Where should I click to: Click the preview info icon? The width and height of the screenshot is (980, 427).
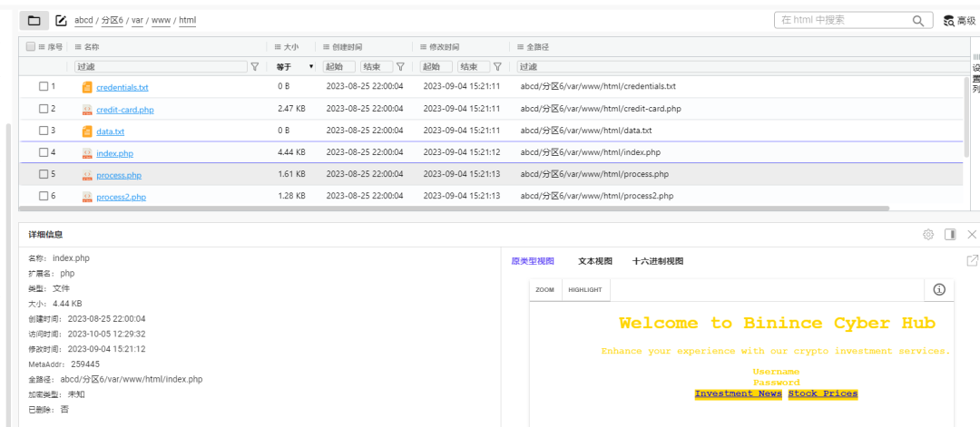(939, 290)
